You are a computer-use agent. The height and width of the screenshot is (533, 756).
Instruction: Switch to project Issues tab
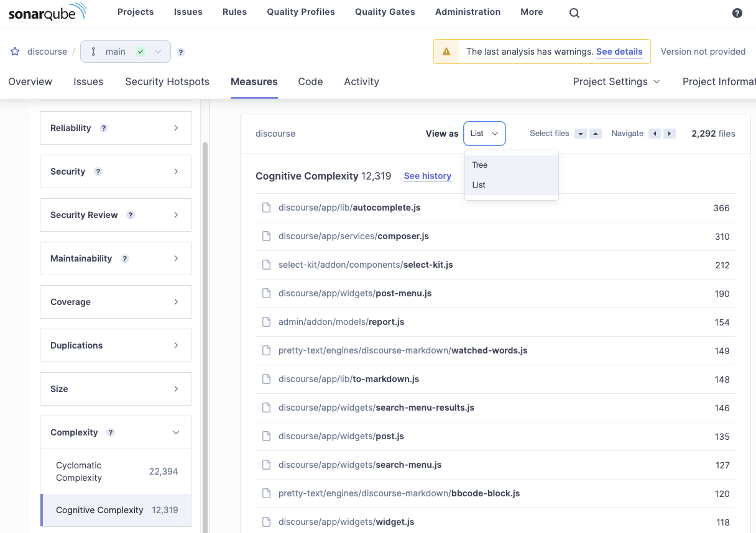88,81
